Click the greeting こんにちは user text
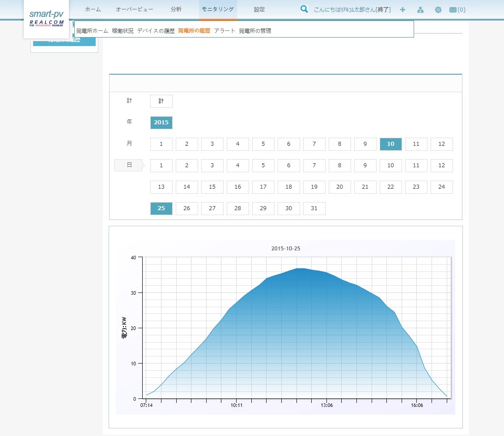This screenshot has width=504, height=436. (344, 10)
